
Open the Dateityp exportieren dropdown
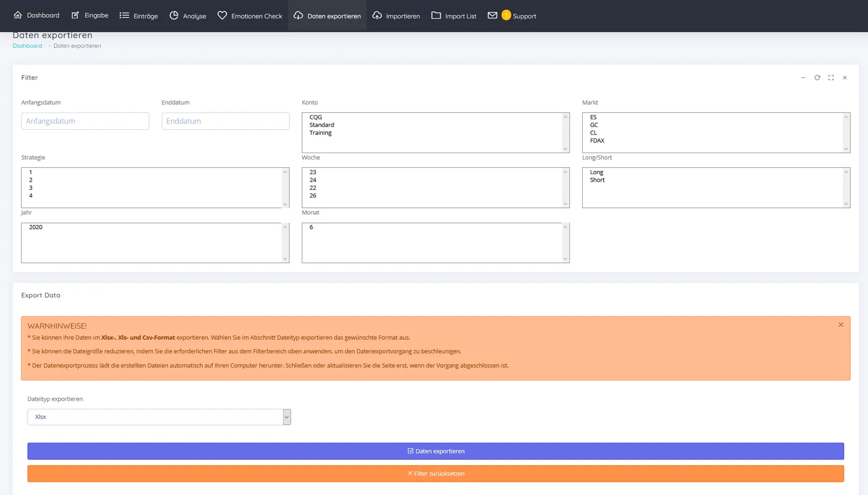159,417
